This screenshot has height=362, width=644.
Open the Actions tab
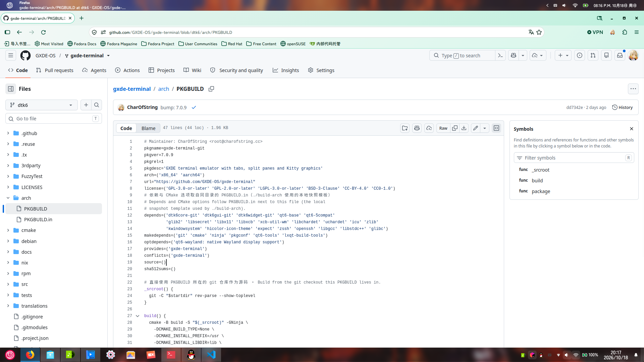[127, 70]
